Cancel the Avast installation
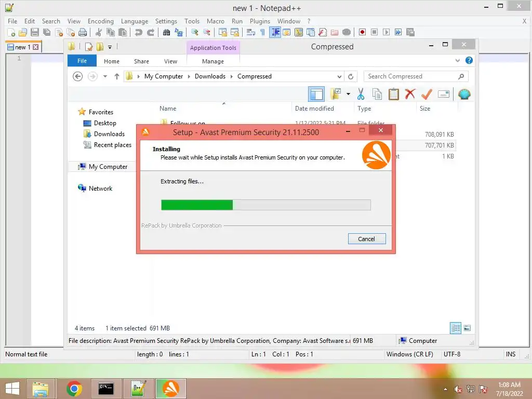Screen dimensions: 532x399 [x=367, y=239]
